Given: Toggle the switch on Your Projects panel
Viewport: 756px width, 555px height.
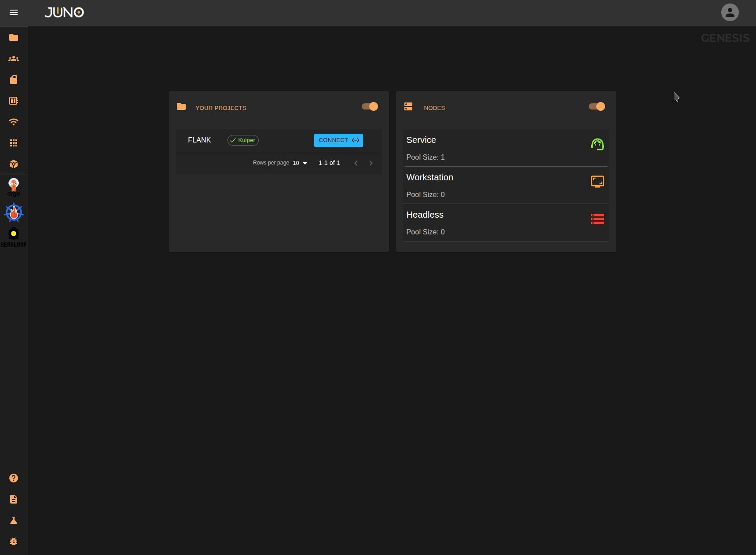Looking at the screenshot, I should (370, 106).
